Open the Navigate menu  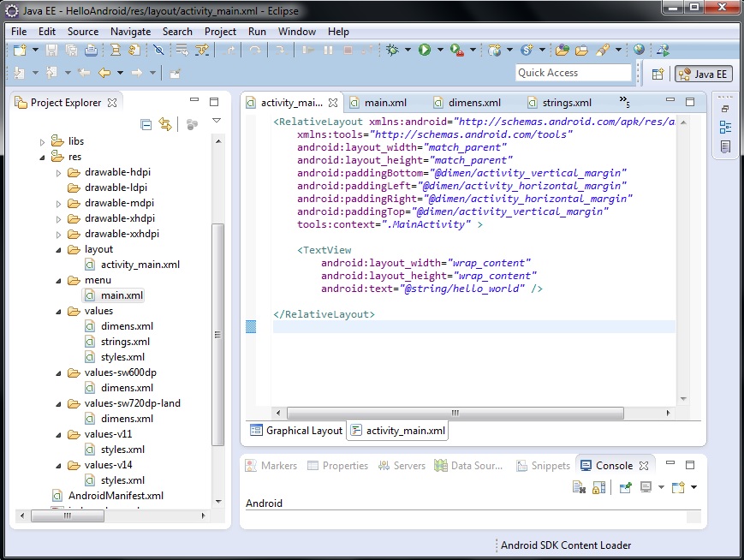(130, 32)
